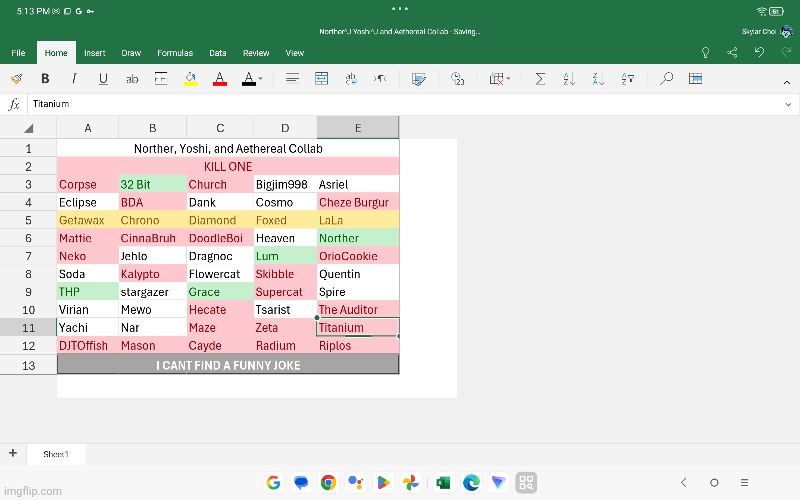Select the Sheet1 tab
The image size is (800, 500).
coord(56,454)
